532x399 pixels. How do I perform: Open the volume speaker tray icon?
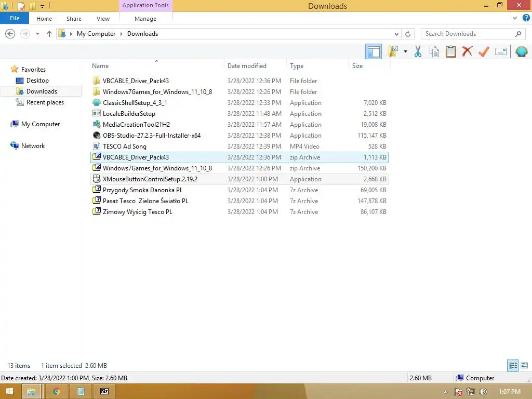[483, 392]
